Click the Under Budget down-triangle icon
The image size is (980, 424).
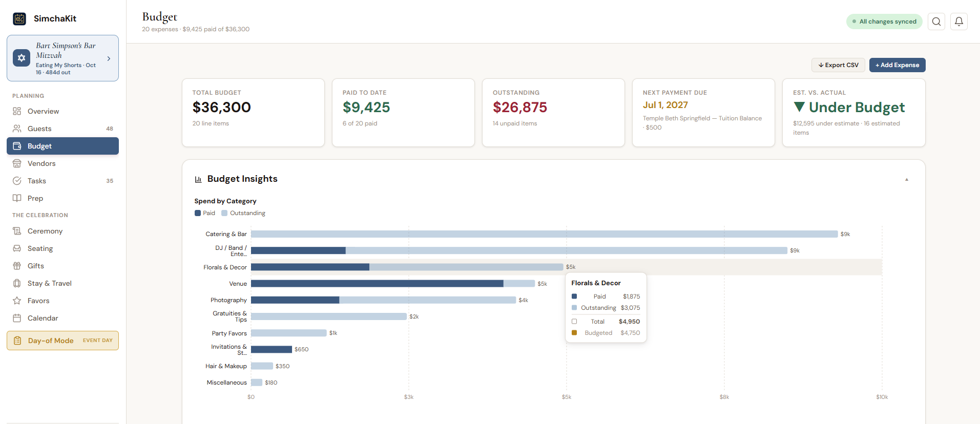(799, 107)
